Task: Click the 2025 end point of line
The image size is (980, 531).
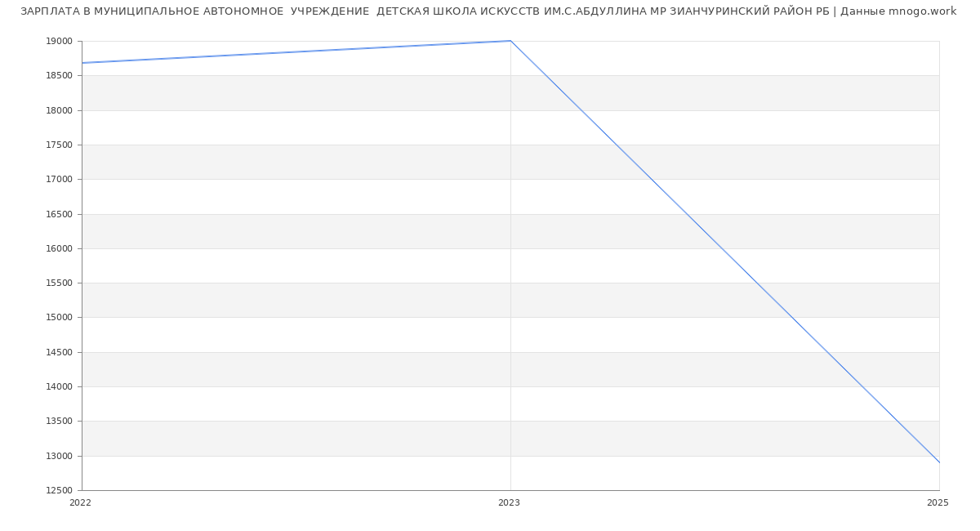Action: (938, 462)
